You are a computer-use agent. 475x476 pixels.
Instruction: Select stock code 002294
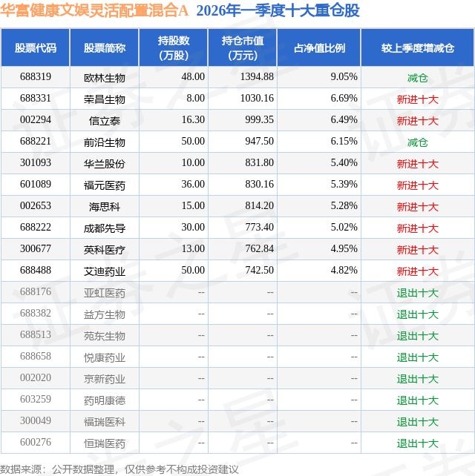click(36, 120)
